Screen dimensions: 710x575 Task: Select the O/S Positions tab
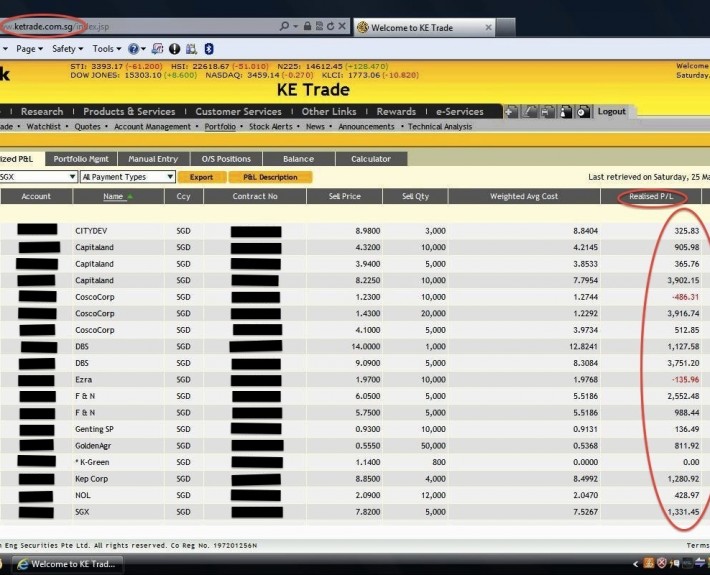coord(227,159)
